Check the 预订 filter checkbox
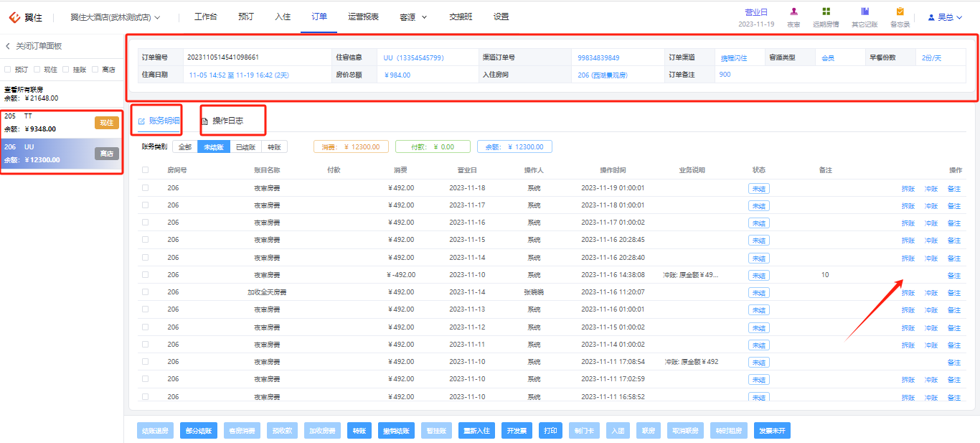 tap(8, 70)
